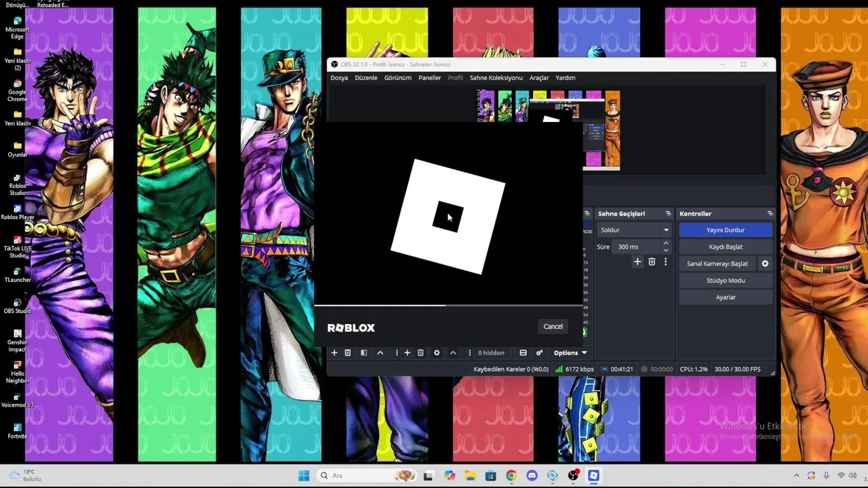Decrease the Süre duration value

[x=665, y=250]
